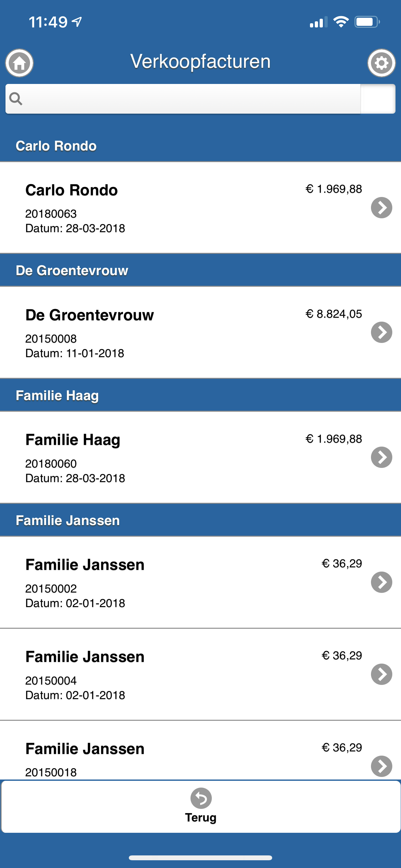The width and height of the screenshot is (401, 868).
Task: Tap the Familie Janssen section header
Action: 200,520
